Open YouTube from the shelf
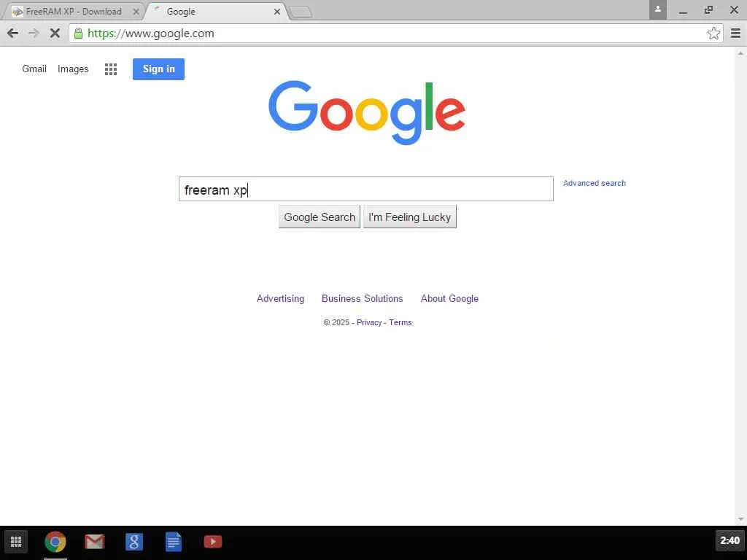Image resolution: width=747 pixels, height=560 pixels. (x=212, y=542)
